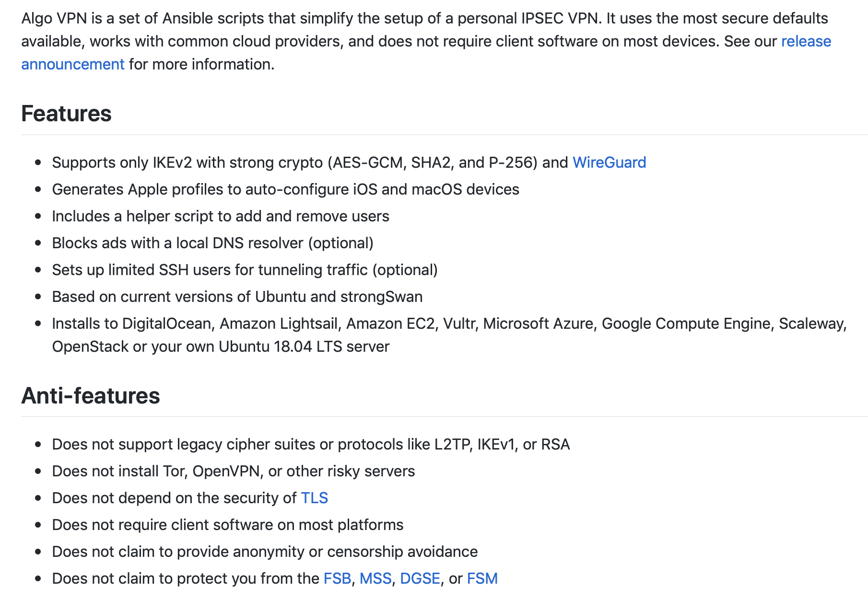The image size is (868, 600).
Task: Open the TLS link
Action: tap(314, 498)
